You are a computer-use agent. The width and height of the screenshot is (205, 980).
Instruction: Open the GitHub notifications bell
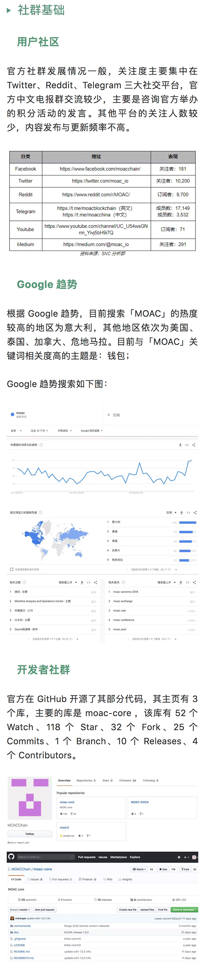pyautogui.click(x=179, y=857)
